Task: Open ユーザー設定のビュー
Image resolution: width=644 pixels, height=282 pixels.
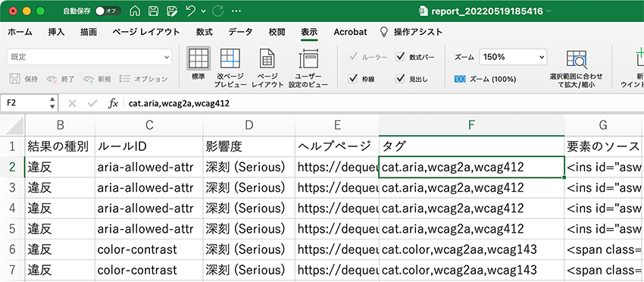Action: [308, 67]
